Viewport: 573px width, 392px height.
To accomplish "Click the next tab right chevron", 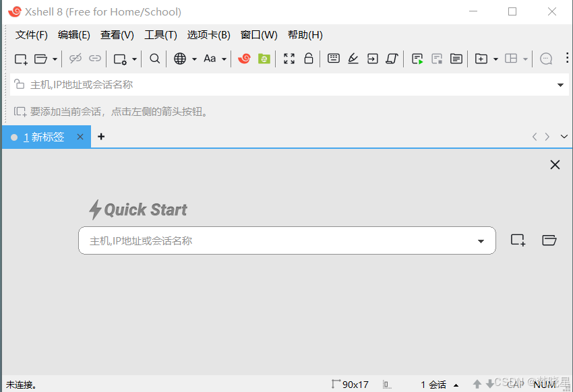I will pyautogui.click(x=547, y=137).
